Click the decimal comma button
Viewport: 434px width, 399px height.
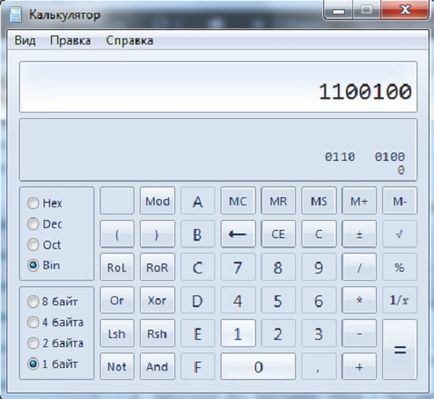319,366
